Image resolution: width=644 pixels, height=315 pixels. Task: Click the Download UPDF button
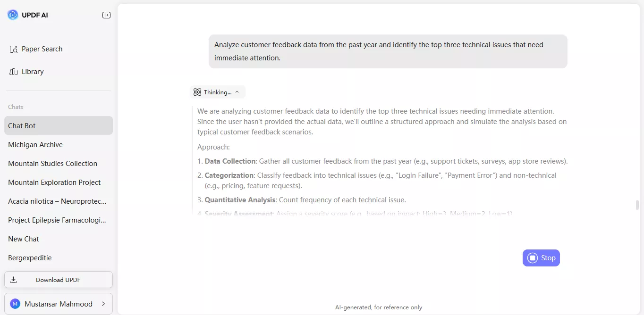pyautogui.click(x=58, y=279)
